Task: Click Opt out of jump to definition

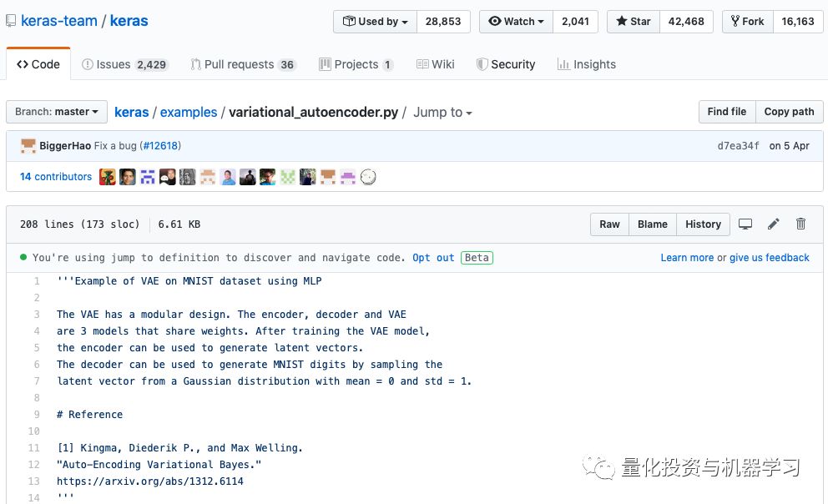Action: click(433, 258)
